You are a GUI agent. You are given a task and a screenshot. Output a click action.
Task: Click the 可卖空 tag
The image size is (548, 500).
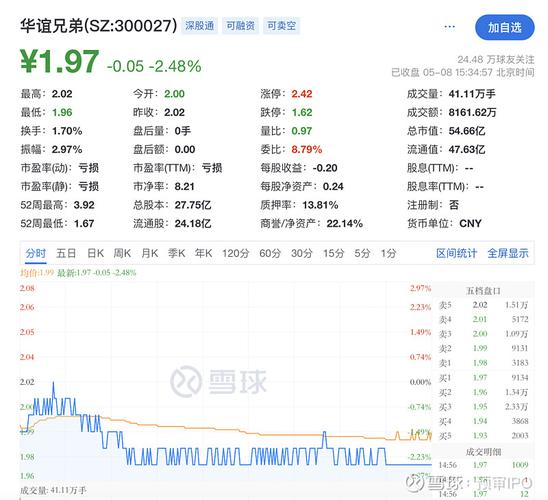[282, 26]
